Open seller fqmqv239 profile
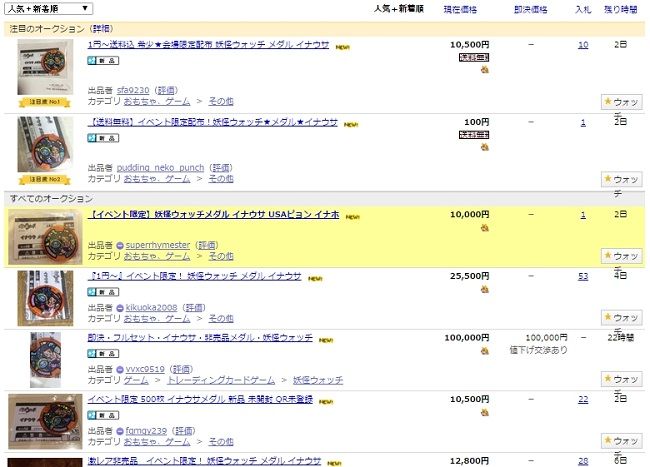 (x=146, y=431)
